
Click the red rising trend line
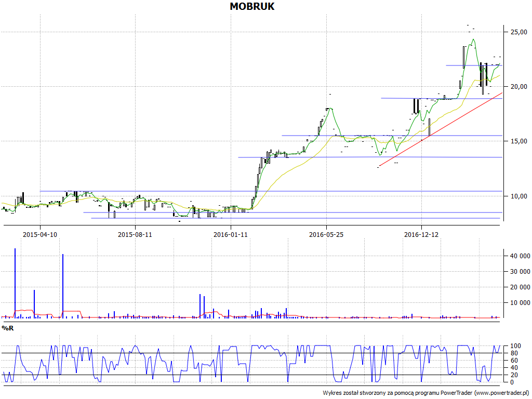click(x=441, y=129)
